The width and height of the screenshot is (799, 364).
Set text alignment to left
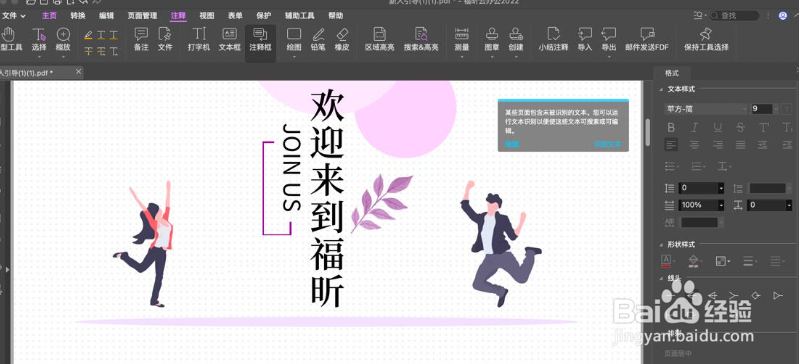(671, 145)
